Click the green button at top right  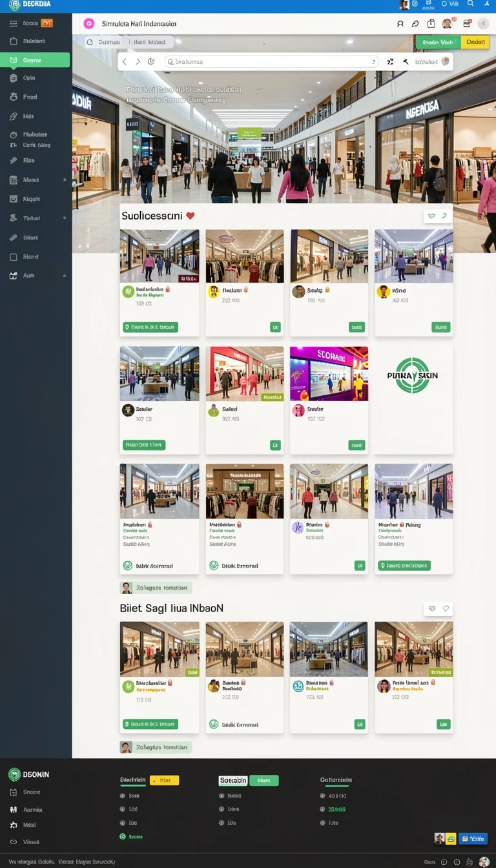click(x=438, y=42)
